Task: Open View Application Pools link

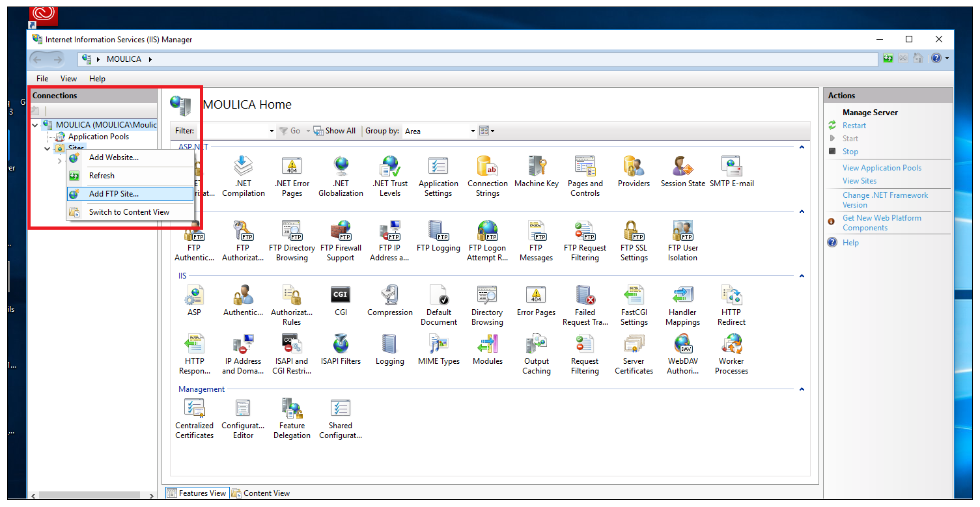Action: point(882,168)
